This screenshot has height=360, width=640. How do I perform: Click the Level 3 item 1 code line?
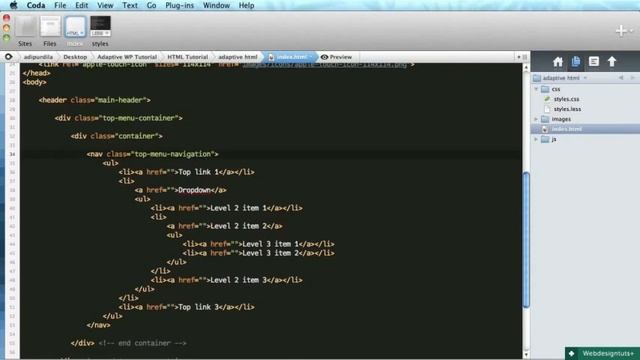[x=259, y=244]
